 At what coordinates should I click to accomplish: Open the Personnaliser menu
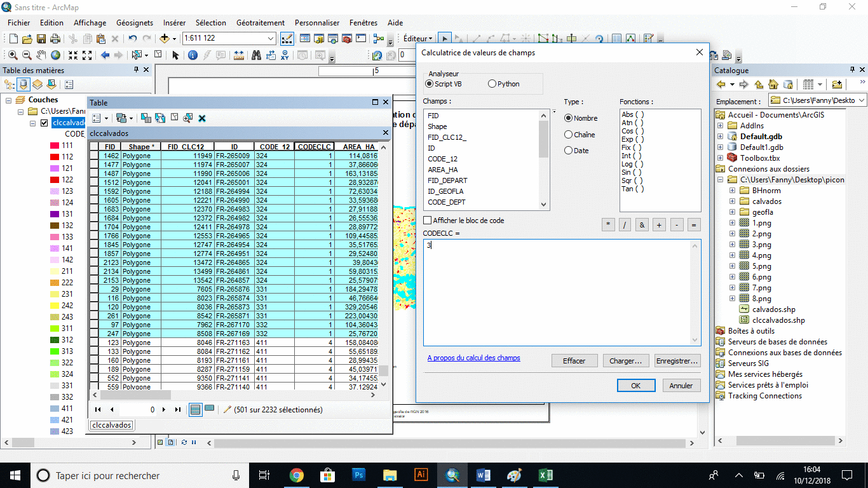[317, 23]
